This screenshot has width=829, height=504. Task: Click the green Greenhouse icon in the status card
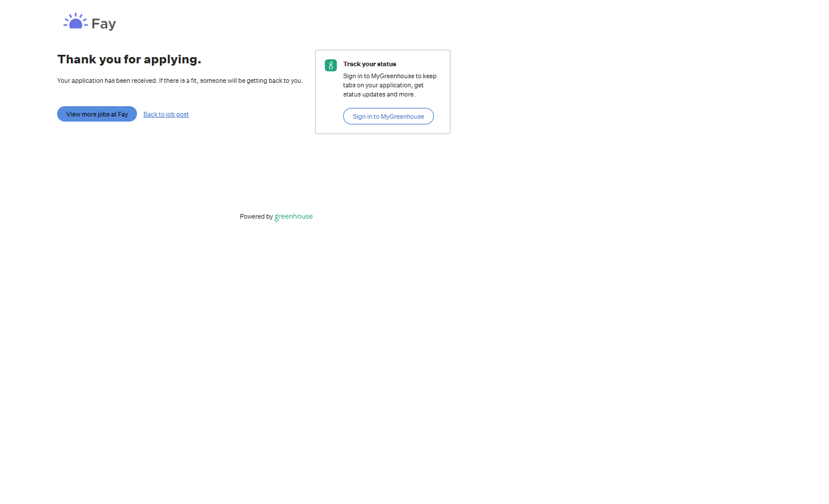[x=331, y=66]
